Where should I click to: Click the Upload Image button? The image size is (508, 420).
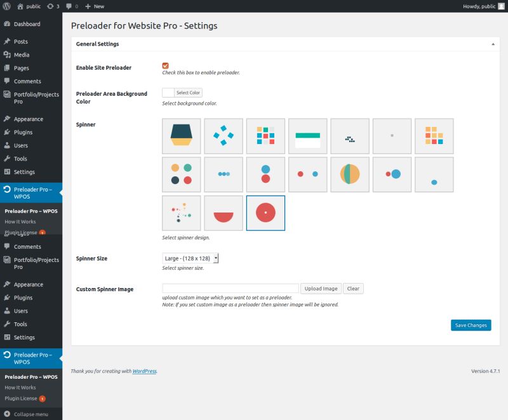[x=320, y=288]
